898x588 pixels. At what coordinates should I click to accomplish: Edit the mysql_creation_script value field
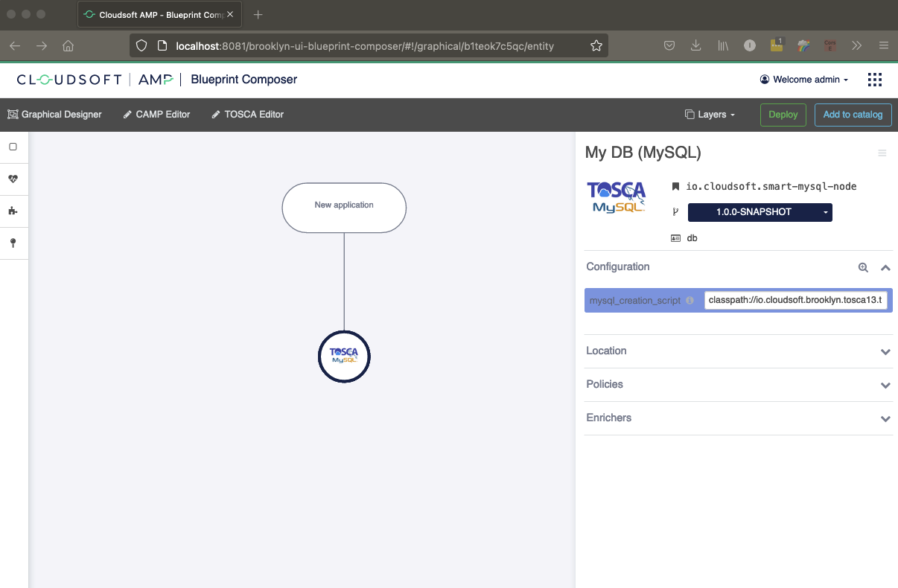coord(795,301)
